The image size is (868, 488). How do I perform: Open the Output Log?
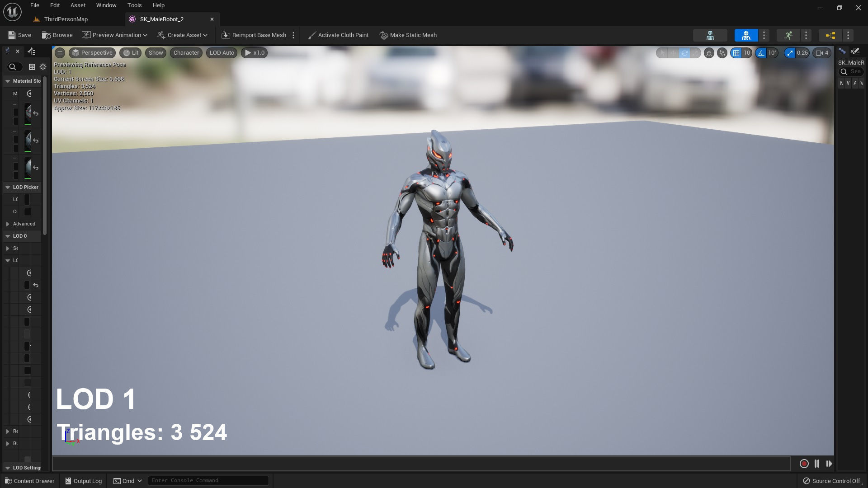tap(83, 481)
